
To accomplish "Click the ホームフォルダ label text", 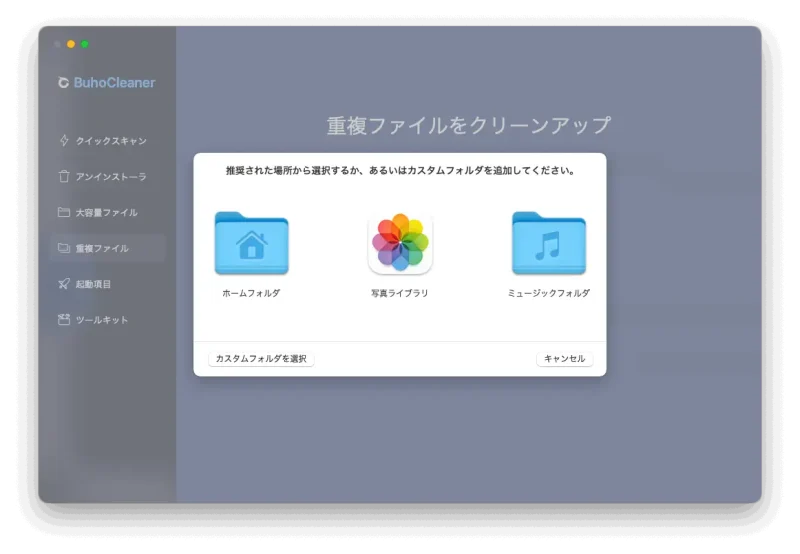I will [x=251, y=293].
